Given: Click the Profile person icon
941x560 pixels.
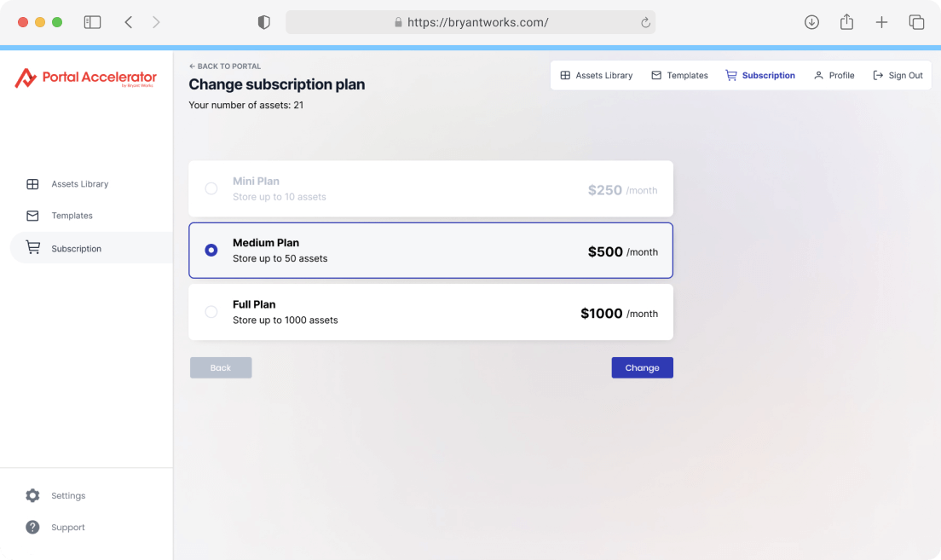Looking at the screenshot, I should pos(818,75).
